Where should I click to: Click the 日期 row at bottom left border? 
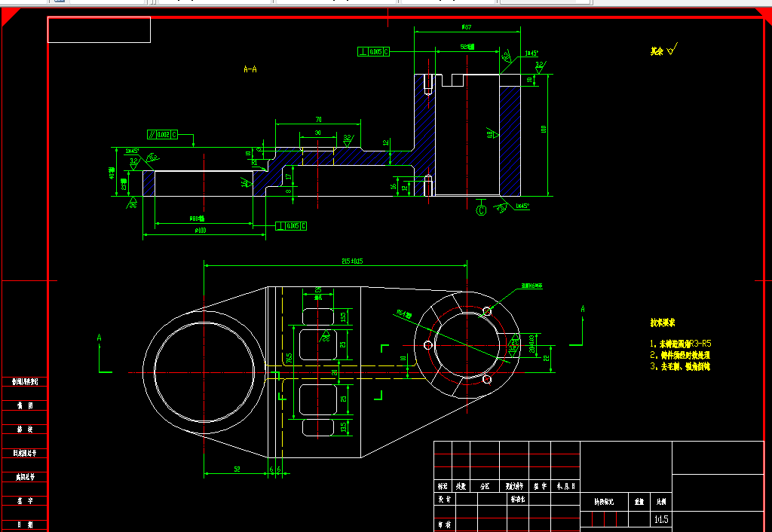coord(24,522)
